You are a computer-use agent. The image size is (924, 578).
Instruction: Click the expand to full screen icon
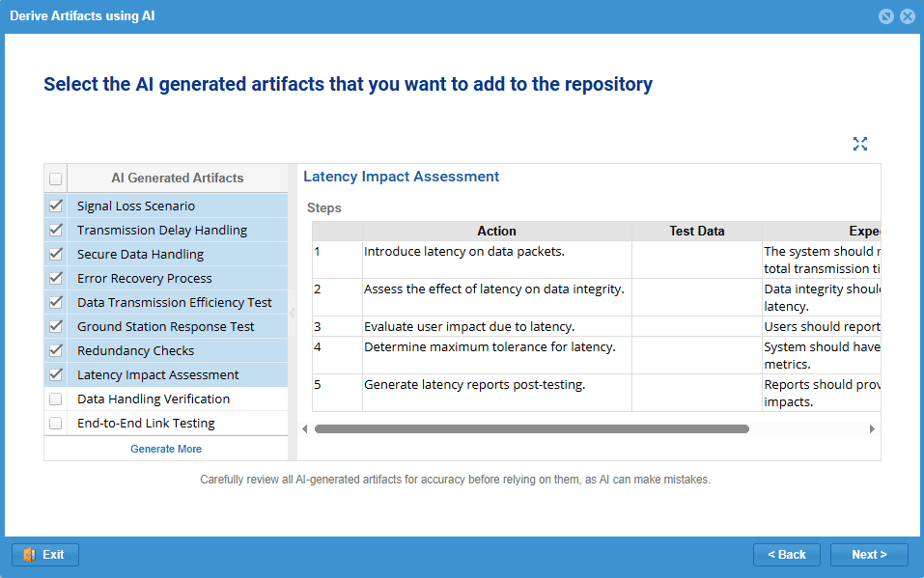pyautogui.click(x=860, y=144)
